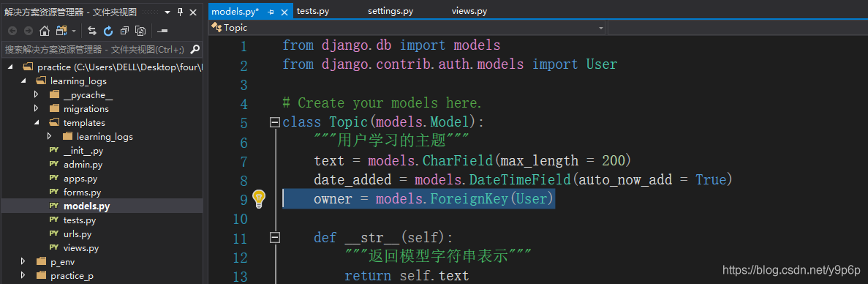Screen dimensions: 868x284
Task: Expand the practice_p folder
Action: coord(23,275)
